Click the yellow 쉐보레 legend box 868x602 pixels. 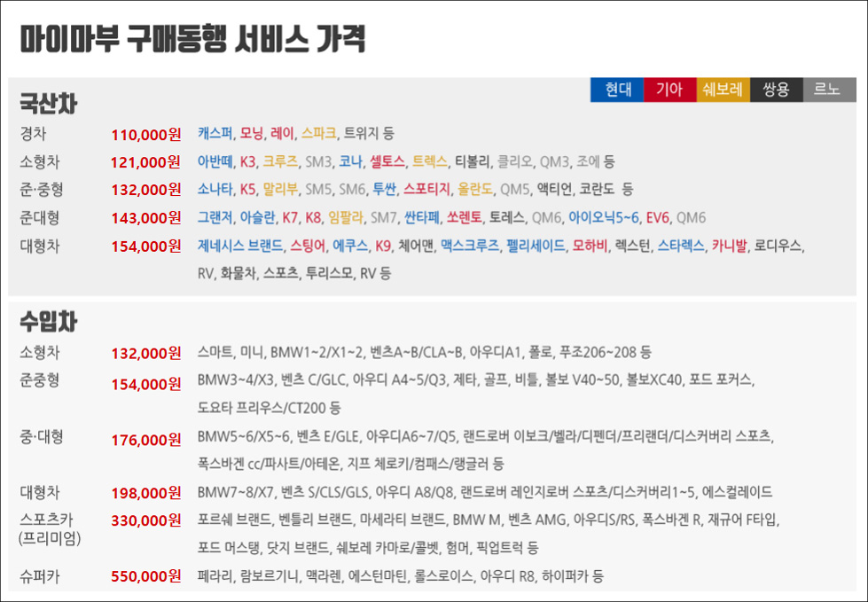[x=723, y=90]
